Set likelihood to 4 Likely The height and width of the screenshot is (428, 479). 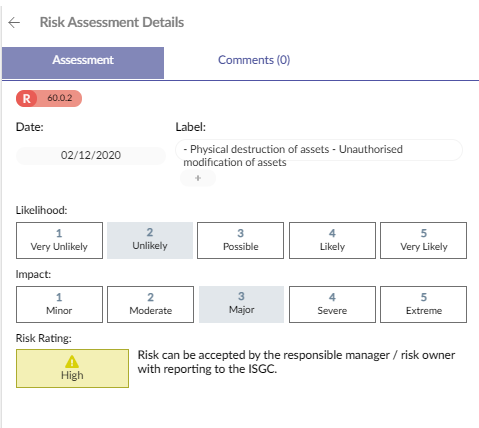point(332,240)
